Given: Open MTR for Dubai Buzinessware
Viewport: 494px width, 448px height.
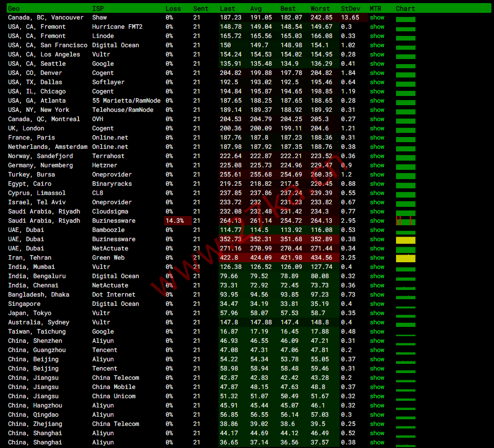Looking at the screenshot, I should click(377, 239).
